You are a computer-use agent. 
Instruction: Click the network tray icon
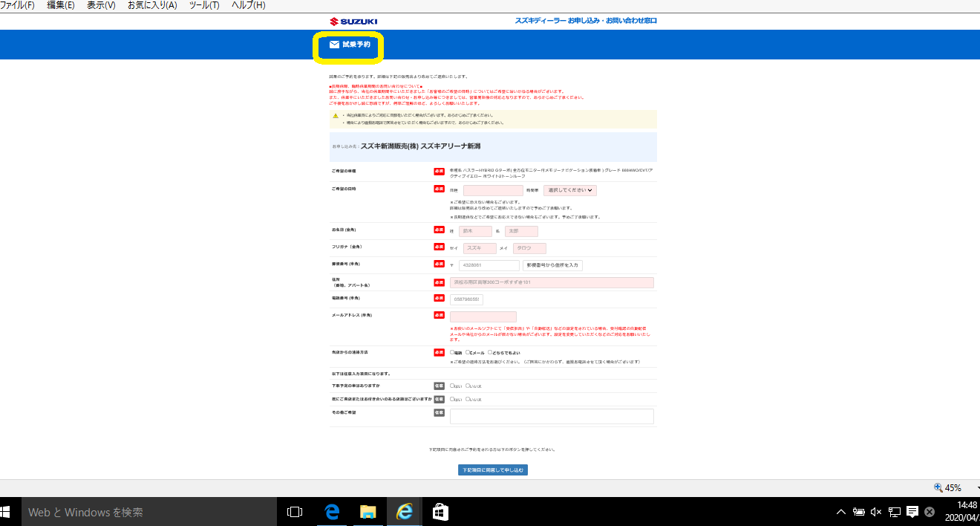[895, 512]
